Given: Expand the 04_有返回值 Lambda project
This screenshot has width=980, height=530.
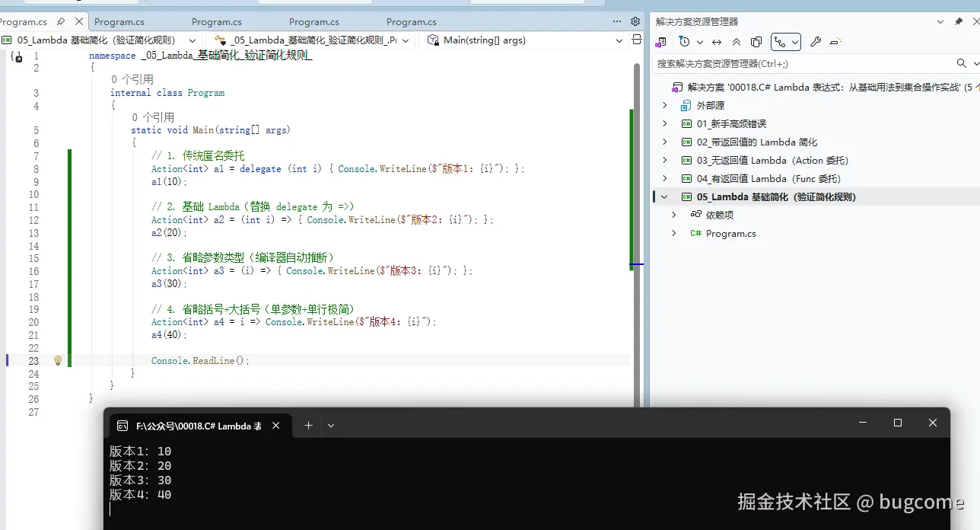Looking at the screenshot, I should click(x=665, y=178).
